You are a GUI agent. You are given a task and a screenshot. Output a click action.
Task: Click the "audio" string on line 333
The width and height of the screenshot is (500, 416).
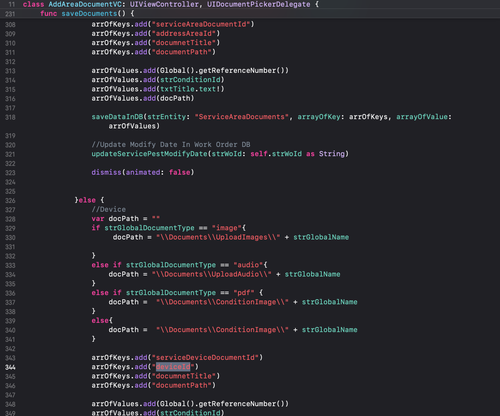[248, 265]
